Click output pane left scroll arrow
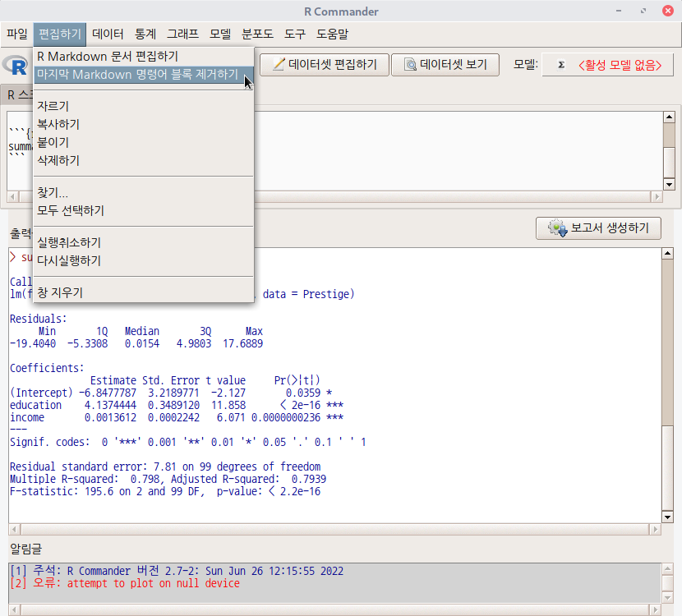The image size is (682, 616). point(14,529)
